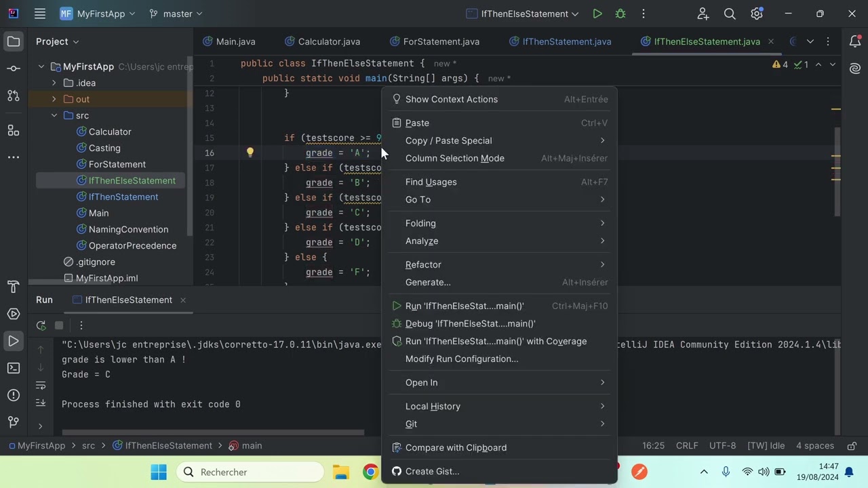Expand the .idea folder
This screenshot has height=488, width=868.
pos(54,83)
